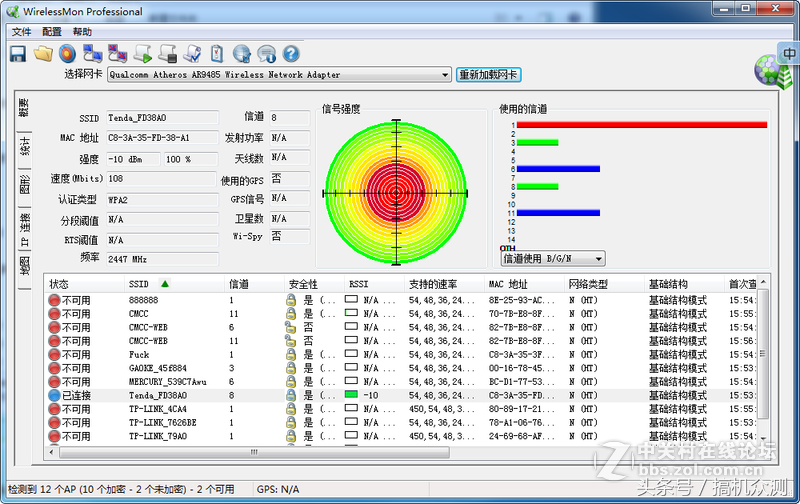
Task: Open the 配置 menu
Action: tap(52, 32)
